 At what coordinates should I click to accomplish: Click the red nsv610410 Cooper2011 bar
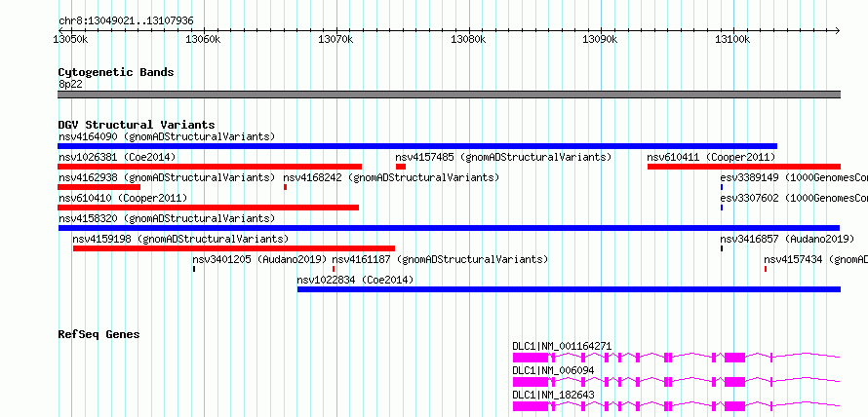click(x=208, y=208)
